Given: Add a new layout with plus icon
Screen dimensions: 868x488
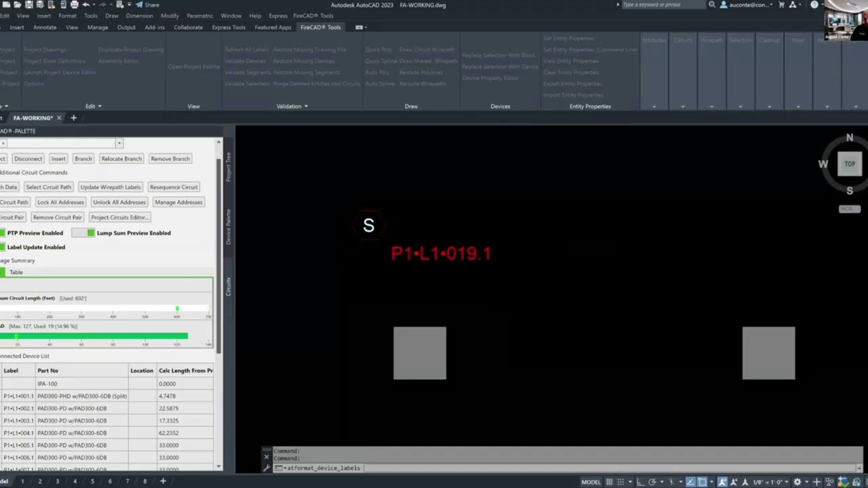Looking at the screenshot, I should (163, 481).
